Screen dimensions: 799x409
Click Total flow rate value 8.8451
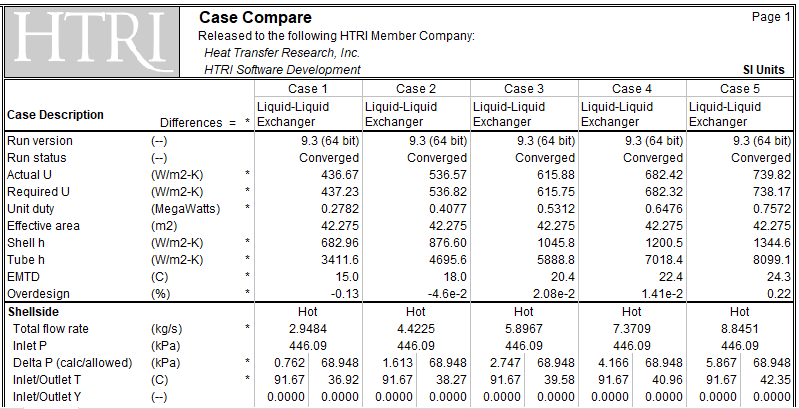point(740,329)
